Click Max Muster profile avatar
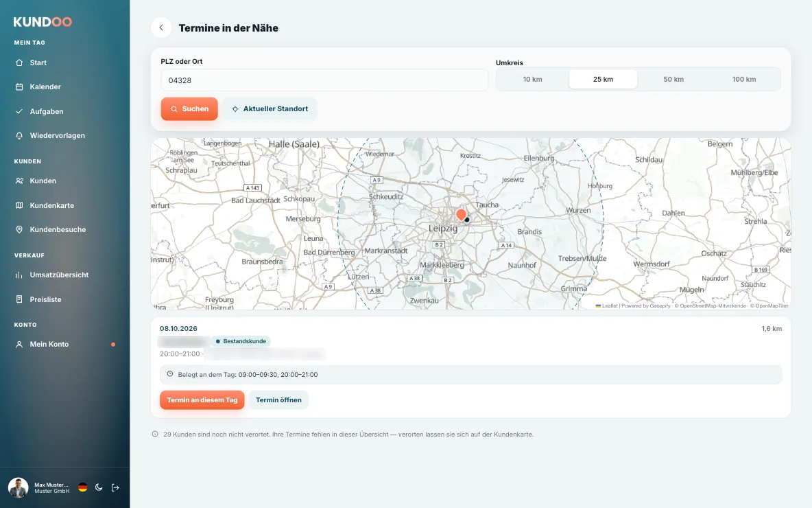The image size is (812, 508). [18, 487]
